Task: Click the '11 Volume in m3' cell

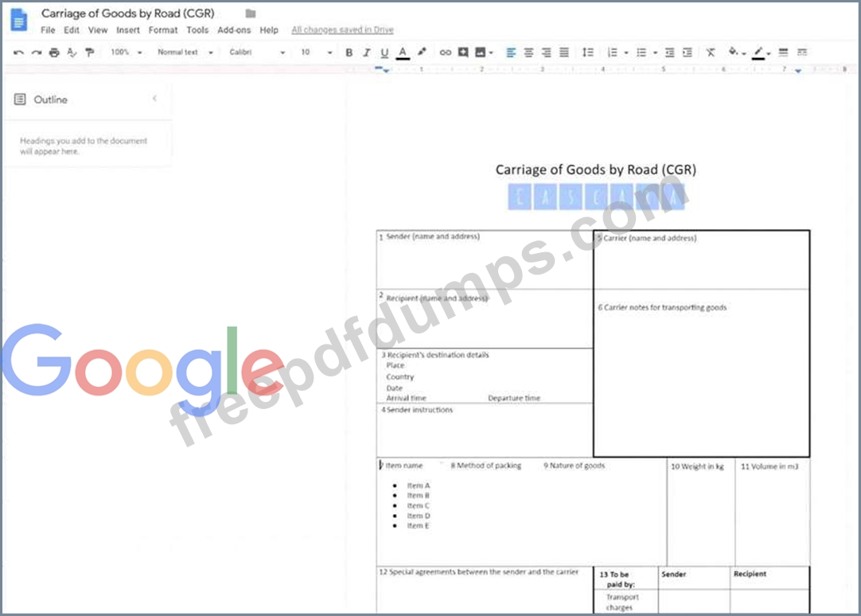Action: point(773,512)
